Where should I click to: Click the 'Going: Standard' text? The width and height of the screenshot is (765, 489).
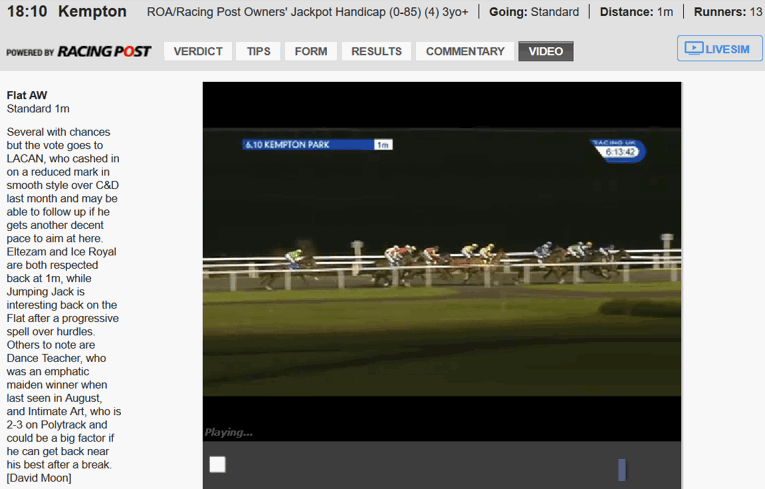(534, 12)
